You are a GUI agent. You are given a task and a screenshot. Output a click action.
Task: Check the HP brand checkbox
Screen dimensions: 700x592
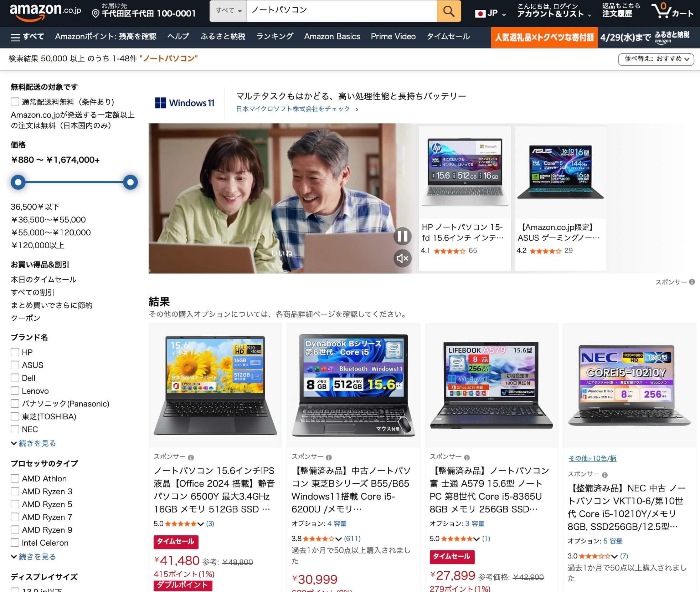15,352
